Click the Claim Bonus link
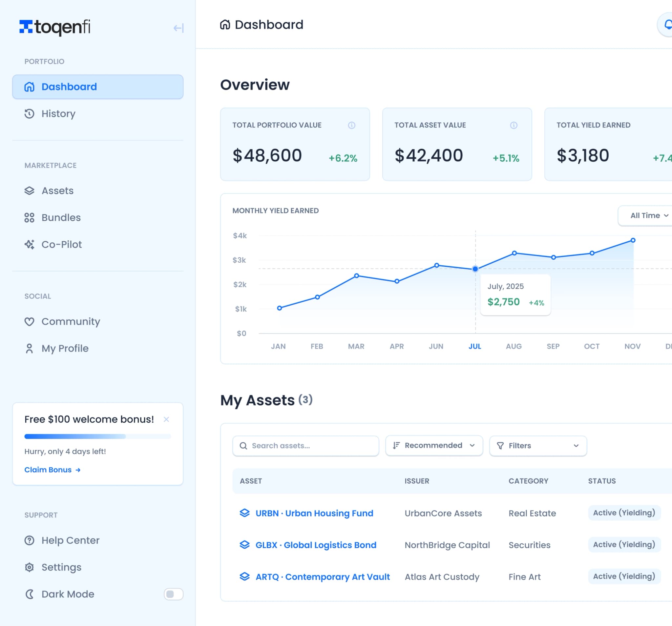 coord(52,470)
